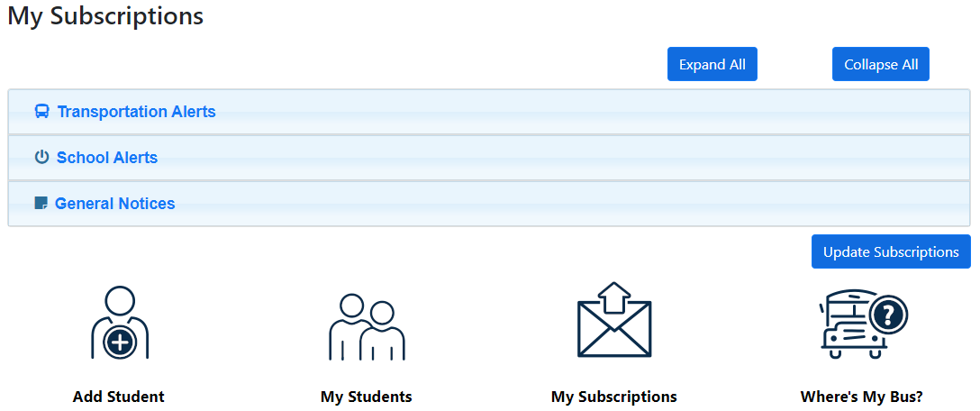Viewport: 980px width, 411px height.
Task: Expand the Transportation Alerts section
Action: [x=137, y=112]
